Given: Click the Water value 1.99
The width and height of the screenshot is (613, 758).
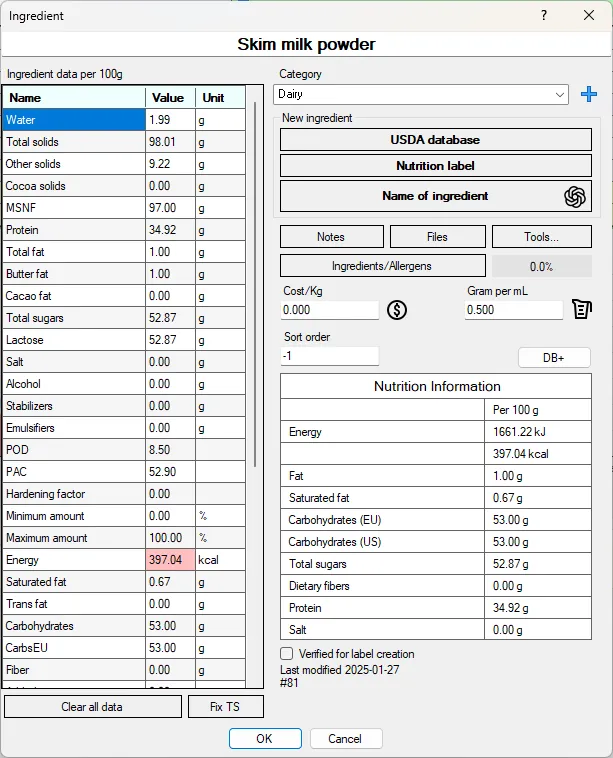Looking at the screenshot, I should pos(170,119).
